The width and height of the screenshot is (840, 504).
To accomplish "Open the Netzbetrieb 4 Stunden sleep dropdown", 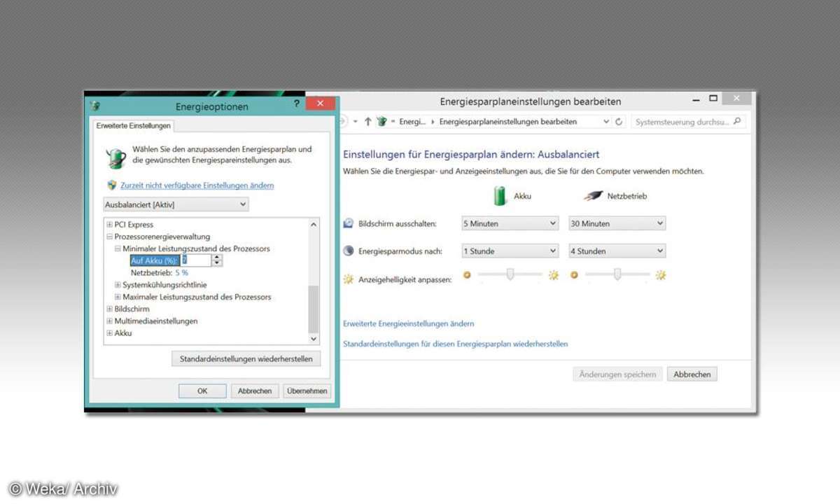I will pos(617,251).
